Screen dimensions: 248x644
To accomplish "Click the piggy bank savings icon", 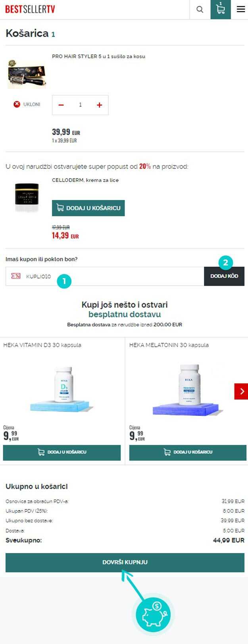I will point(153,615).
